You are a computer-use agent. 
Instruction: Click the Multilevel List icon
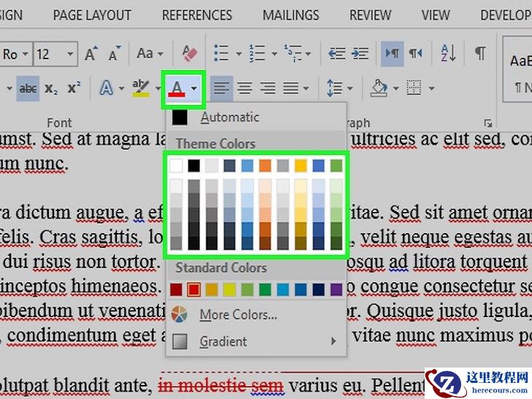pyautogui.click(x=292, y=53)
